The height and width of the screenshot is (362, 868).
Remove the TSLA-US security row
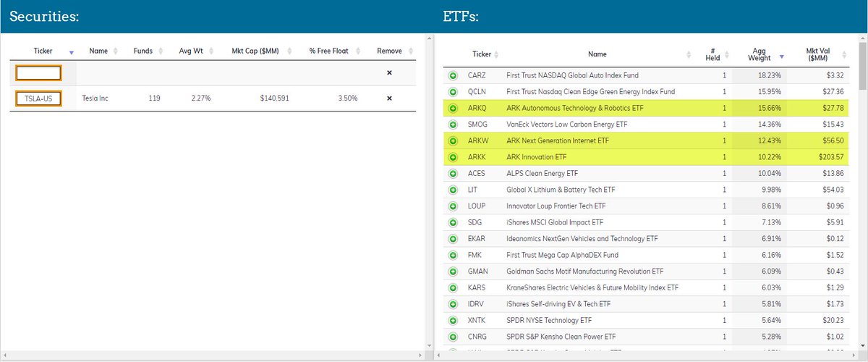coord(389,98)
